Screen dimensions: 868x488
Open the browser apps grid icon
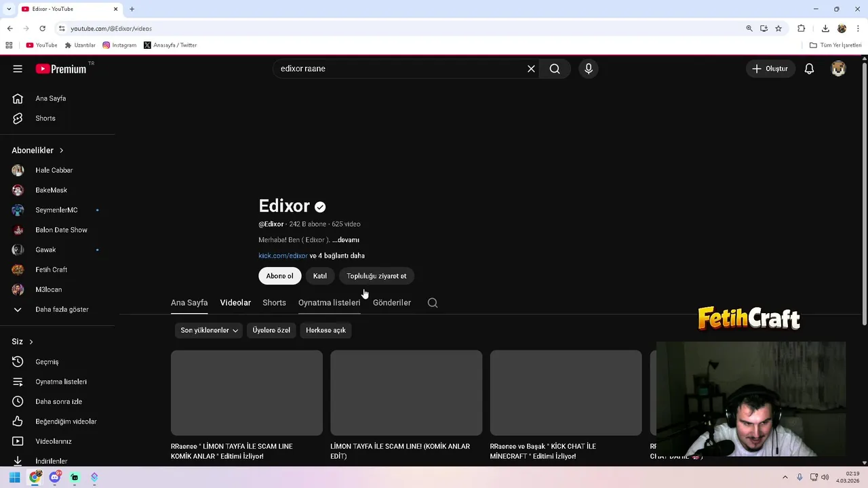pos(9,45)
